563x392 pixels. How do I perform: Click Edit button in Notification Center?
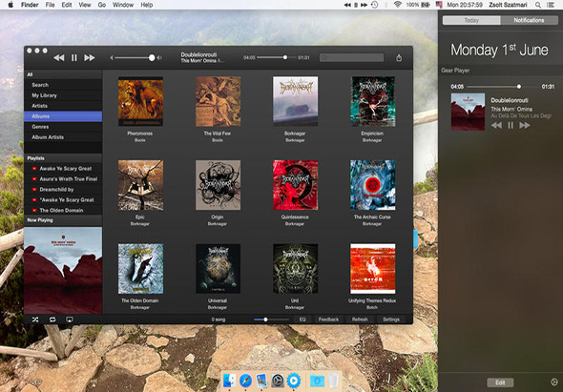coord(500,382)
